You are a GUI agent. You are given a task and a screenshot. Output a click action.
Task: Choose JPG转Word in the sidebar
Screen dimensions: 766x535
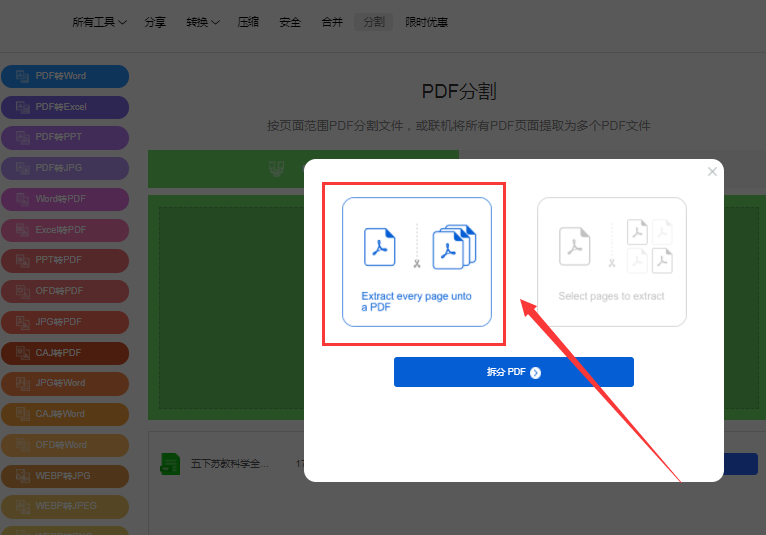[x=65, y=384]
